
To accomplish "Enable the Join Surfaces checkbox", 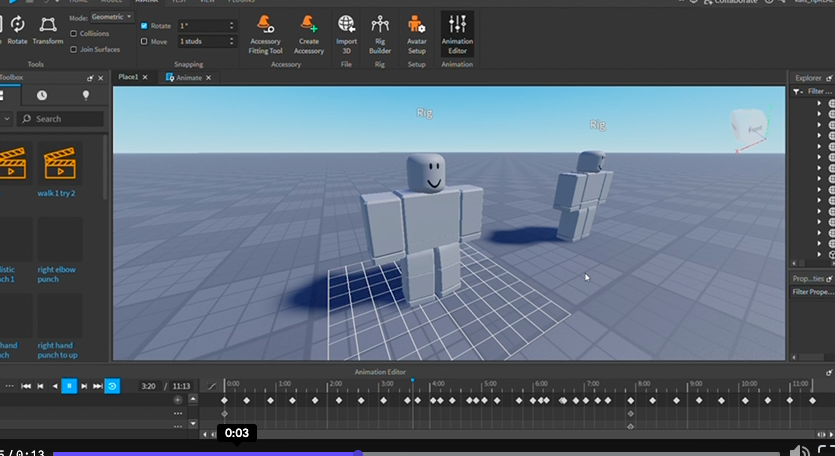I will pos(73,50).
